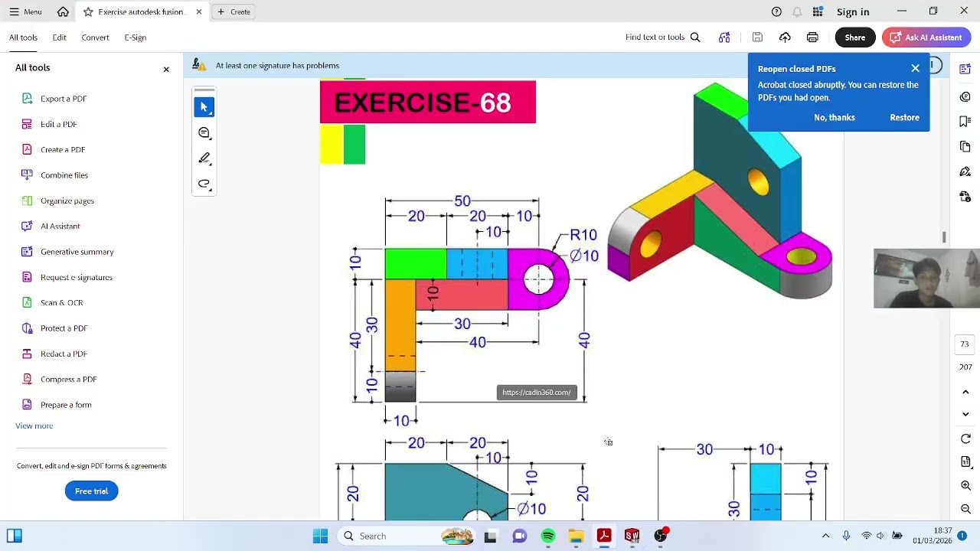Click the Share button
The width and height of the screenshot is (980, 551).
(x=854, y=37)
